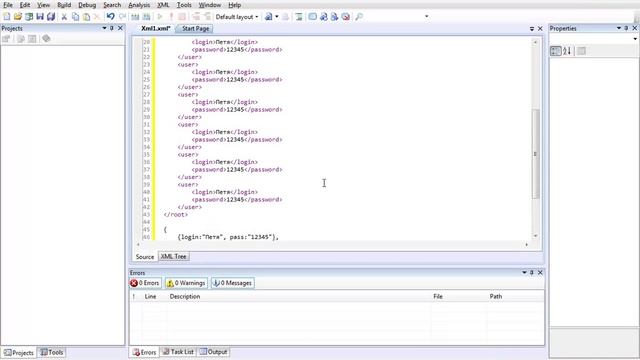Sort properties alphabetically with A-Z icon
Viewport: 640px width, 360px height.
click(x=567, y=51)
